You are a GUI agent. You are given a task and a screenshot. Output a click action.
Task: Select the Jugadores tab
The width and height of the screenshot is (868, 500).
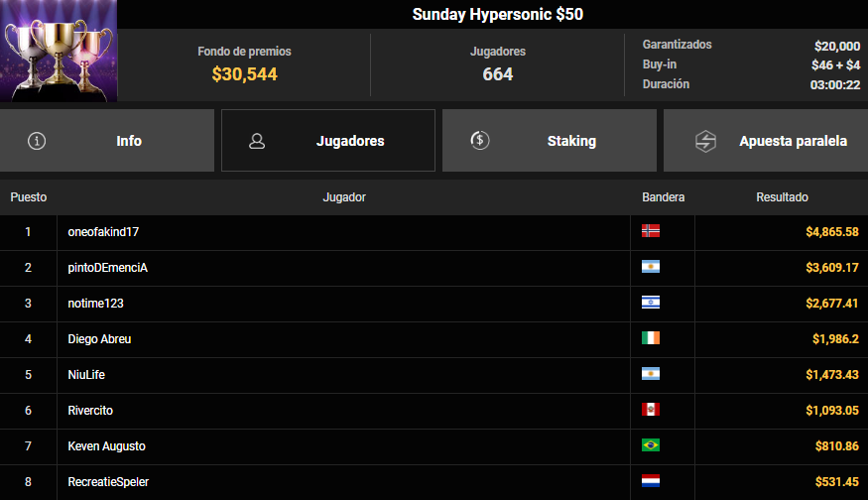[328, 140]
